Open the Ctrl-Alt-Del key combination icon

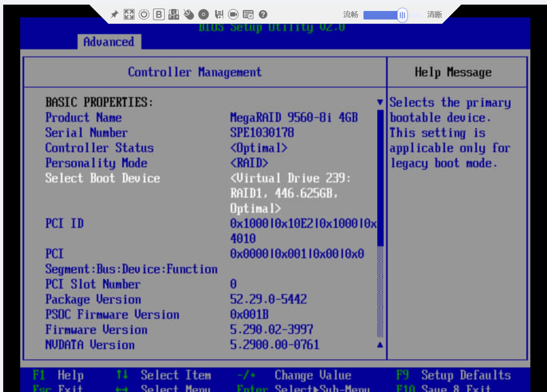(174, 15)
